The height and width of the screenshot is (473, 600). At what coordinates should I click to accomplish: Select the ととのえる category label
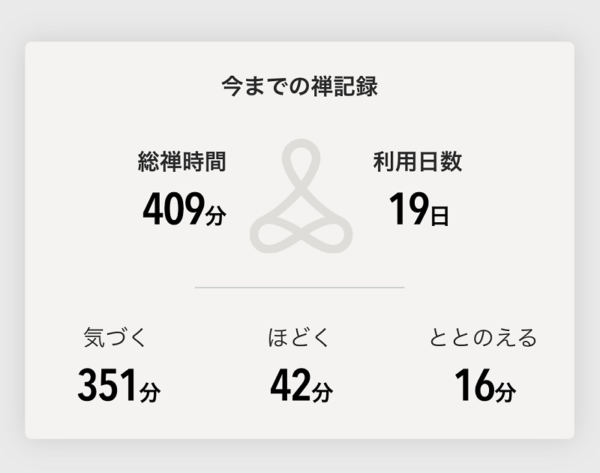point(483,338)
